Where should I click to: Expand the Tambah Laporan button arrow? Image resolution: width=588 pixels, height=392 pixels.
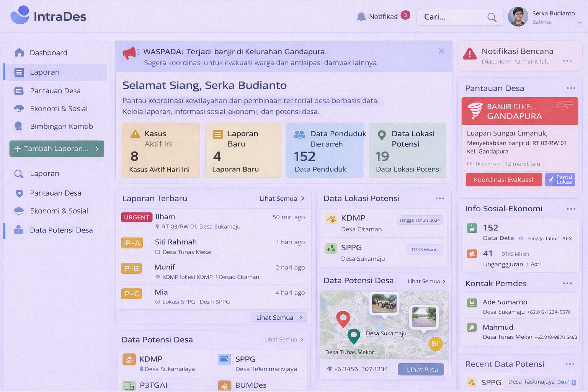tap(97, 149)
